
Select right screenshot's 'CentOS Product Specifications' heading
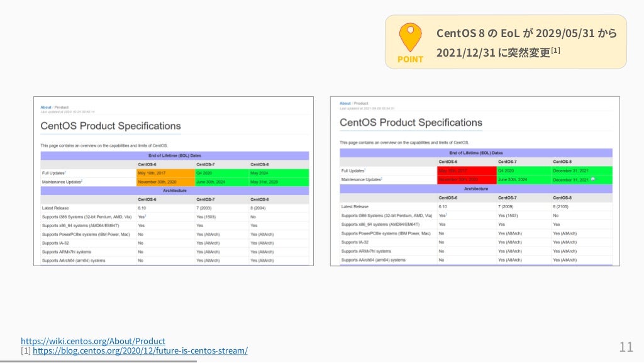tap(411, 123)
